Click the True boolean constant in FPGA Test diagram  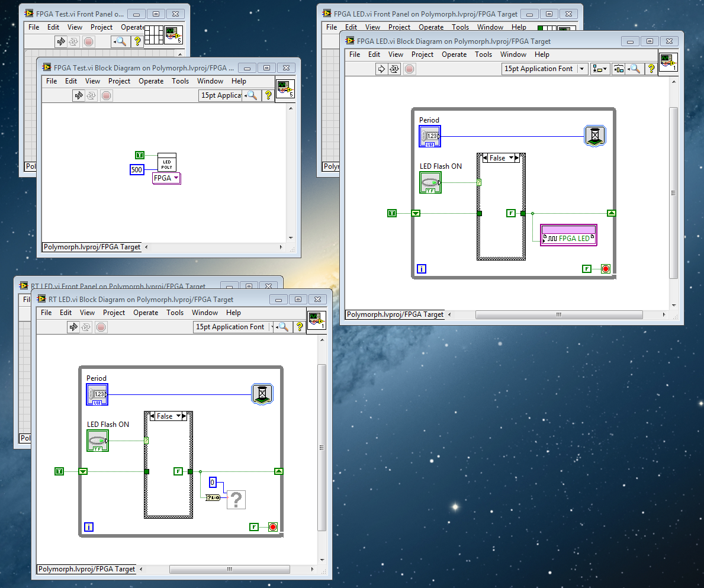coord(140,155)
